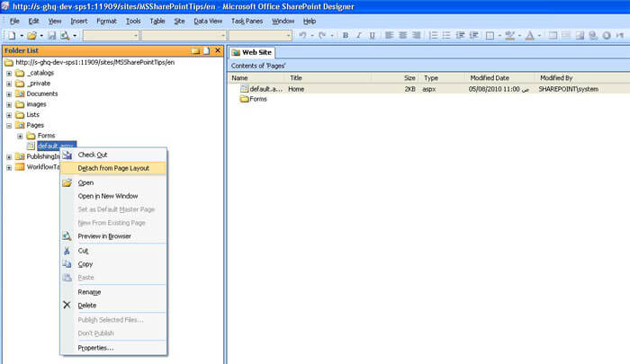Click the Font Color 'A' icon

530,35
